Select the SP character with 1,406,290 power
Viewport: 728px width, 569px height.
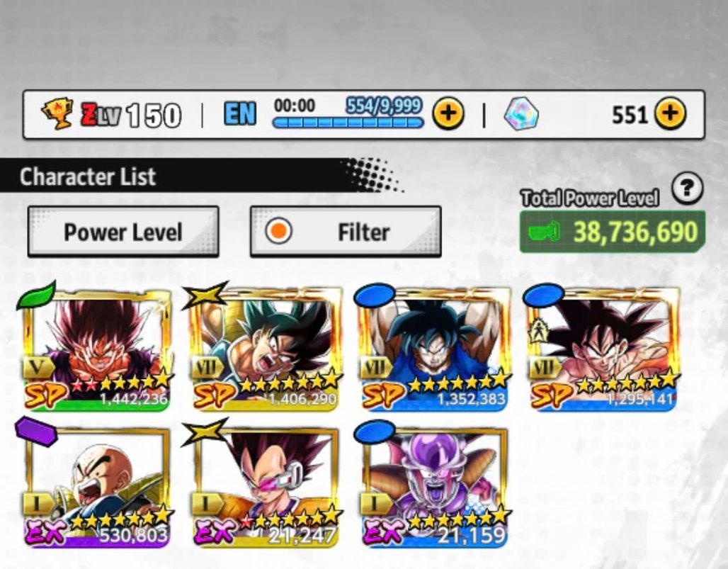(x=265, y=350)
